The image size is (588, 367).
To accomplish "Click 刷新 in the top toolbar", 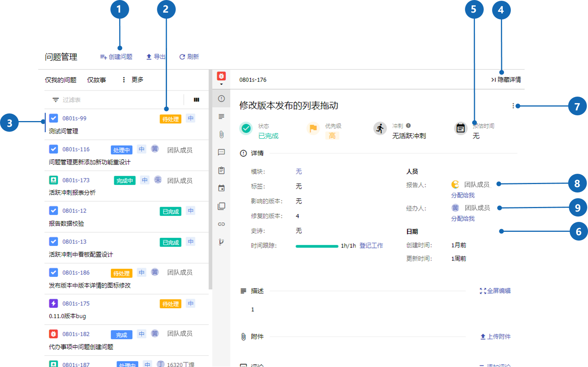I will [x=189, y=57].
